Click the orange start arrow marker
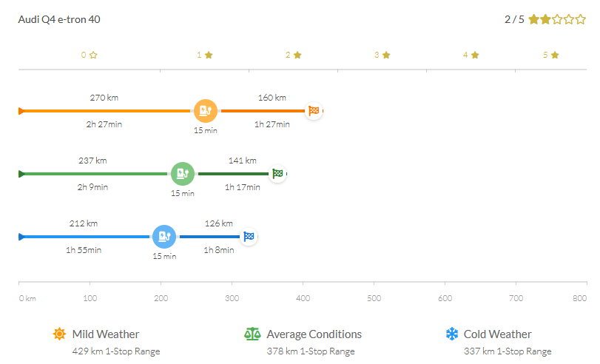The height and width of the screenshot is (364, 600). 21,111
